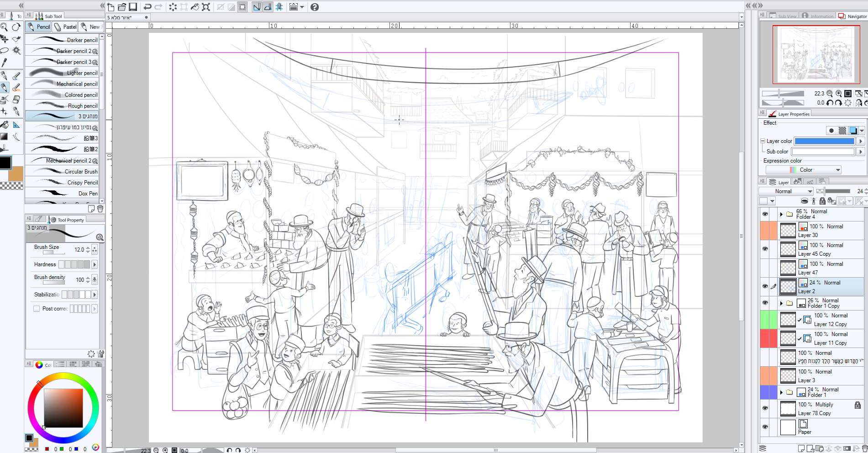The width and height of the screenshot is (868, 453).
Task: Click the Fill bucket icon in the command bar
Action: tap(195, 7)
